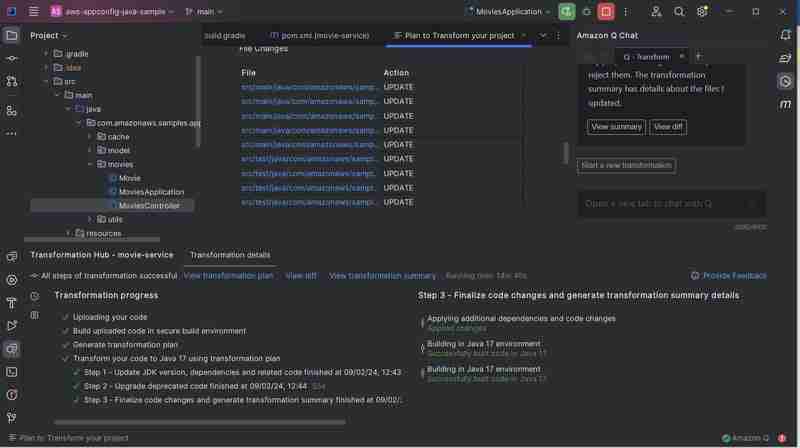This screenshot has height=448, width=800.
Task: Open Code With Me icon
Action: tap(656, 11)
